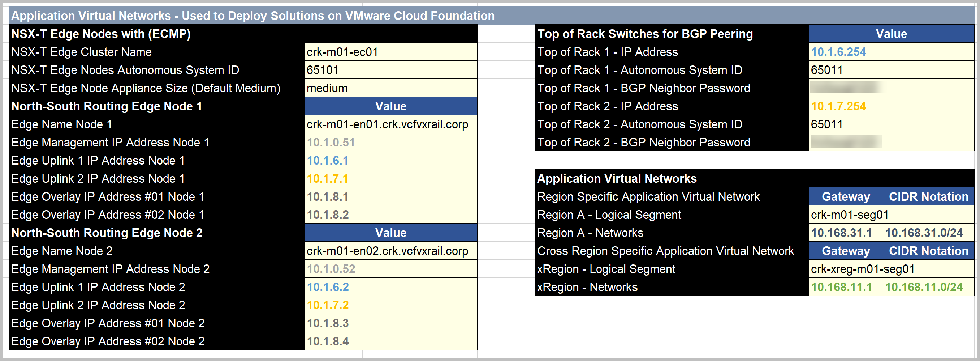Click the blurred Top of Rack 1 BGP password cell
This screenshot has width=980, height=361.
point(891,88)
